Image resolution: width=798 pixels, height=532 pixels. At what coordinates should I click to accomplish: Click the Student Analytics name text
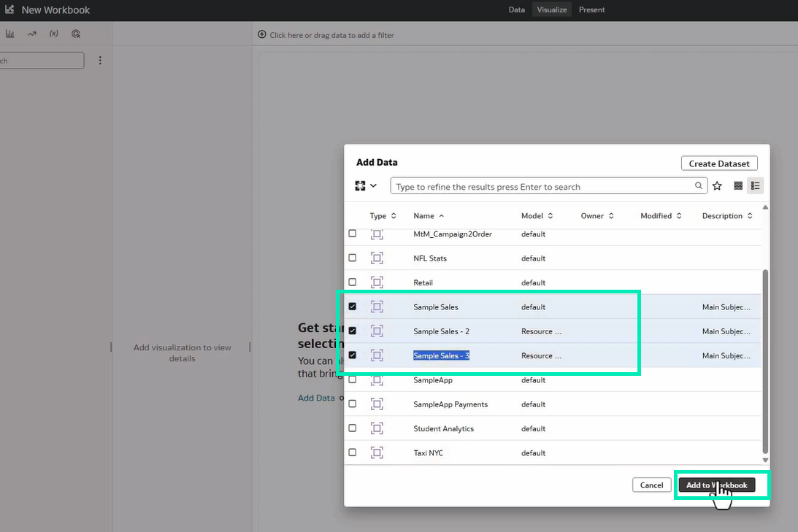pyautogui.click(x=443, y=429)
